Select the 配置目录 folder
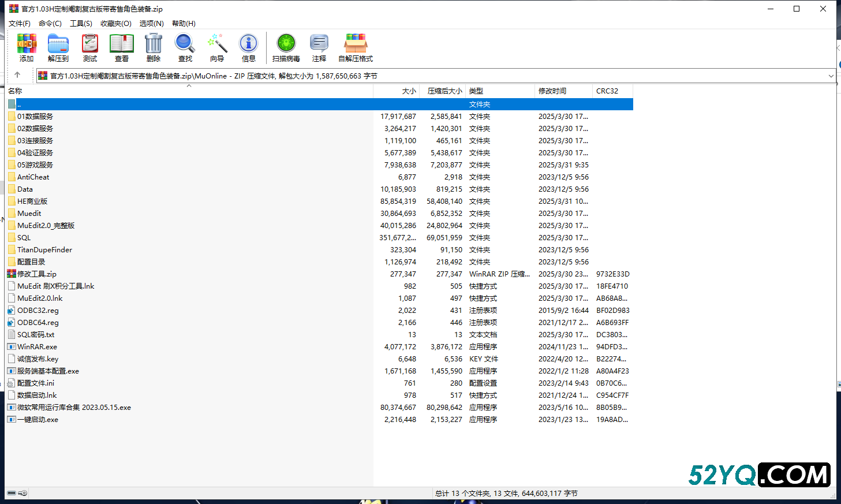Image resolution: width=841 pixels, height=504 pixels. 31,262
